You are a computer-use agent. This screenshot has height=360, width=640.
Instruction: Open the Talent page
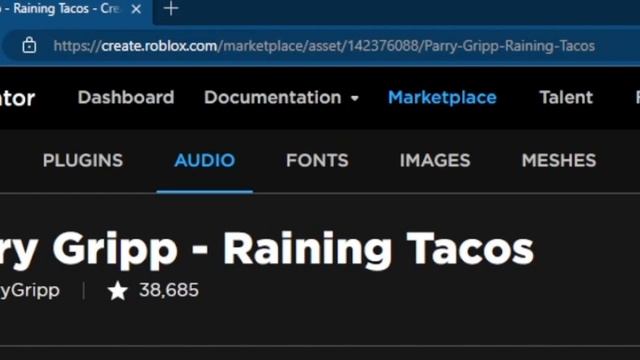(566, 98)
